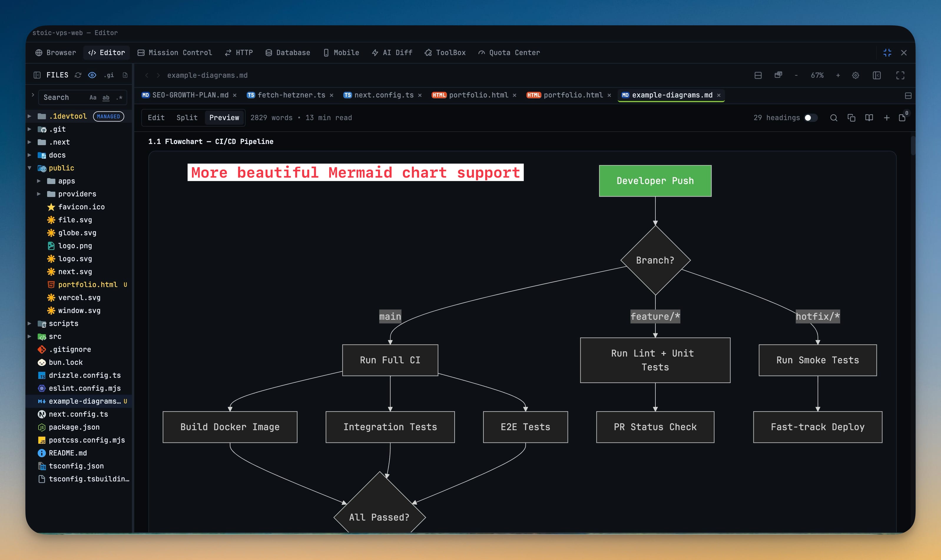This screenshot has width=941, height=560.
Task: Toggle hidden files eye icon
Action: (x=92, y=75)
